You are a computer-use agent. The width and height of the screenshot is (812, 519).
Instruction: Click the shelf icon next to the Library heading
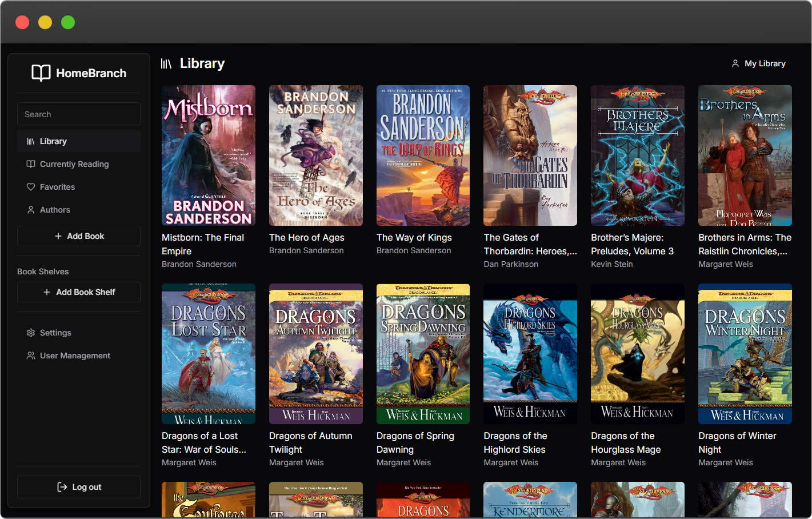point(166,63)
